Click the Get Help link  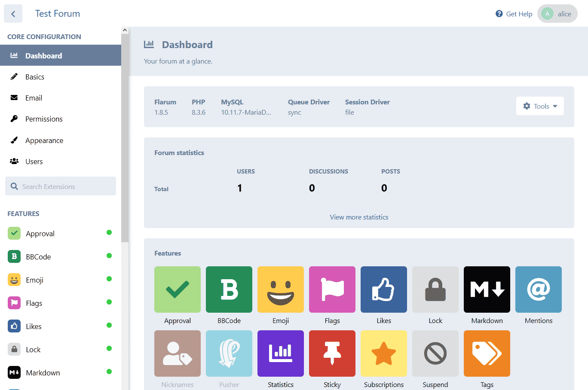point(514,14)
